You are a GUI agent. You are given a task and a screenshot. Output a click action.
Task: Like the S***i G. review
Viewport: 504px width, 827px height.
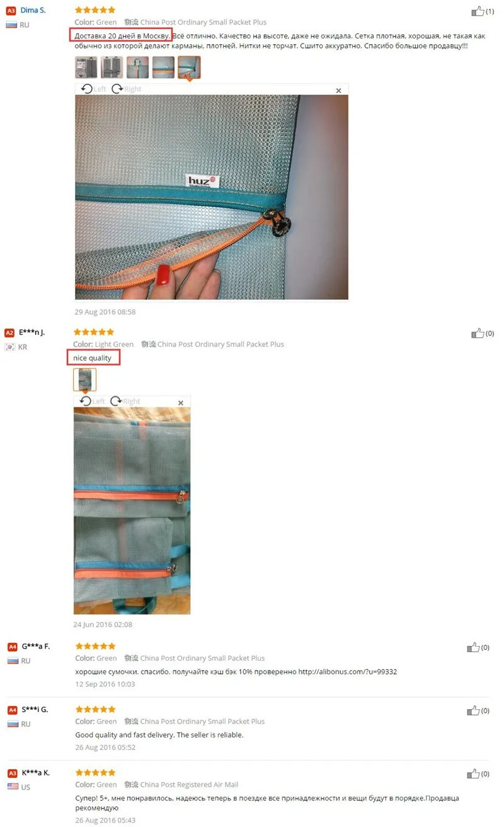pos(473,710)
